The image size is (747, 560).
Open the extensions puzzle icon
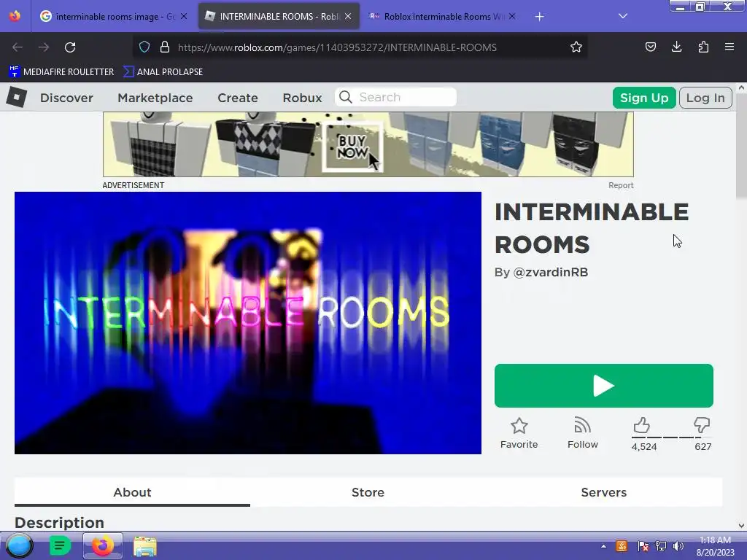(703, 47)
